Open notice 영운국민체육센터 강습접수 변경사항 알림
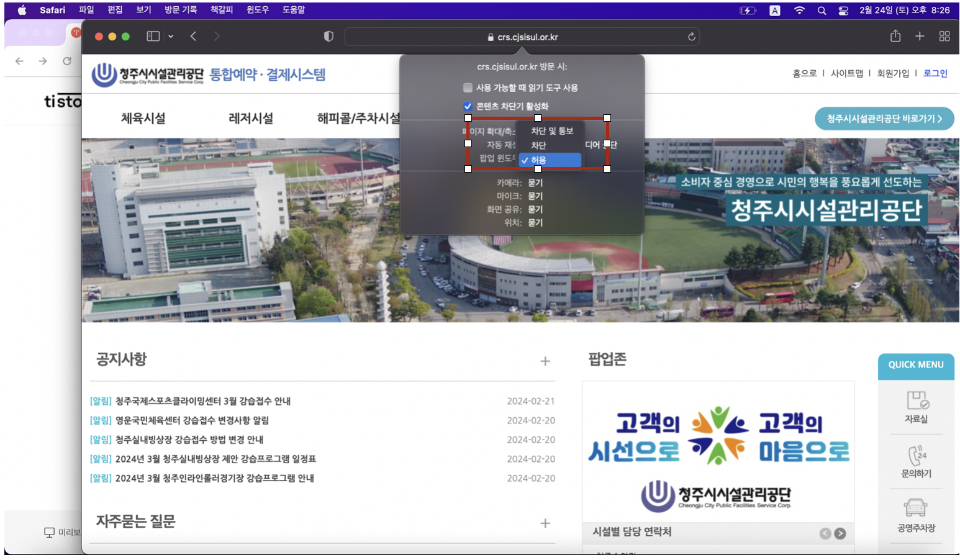 click(192, 420)
